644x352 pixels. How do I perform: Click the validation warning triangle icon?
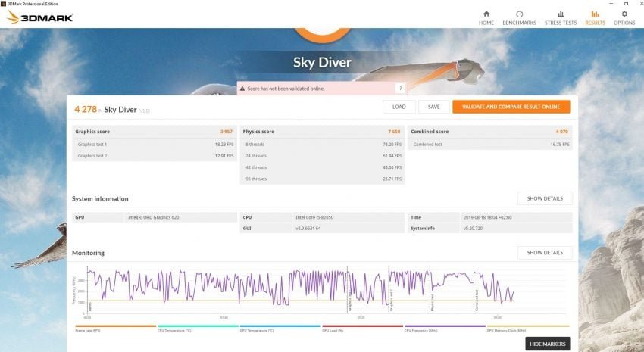pos(242,89)
